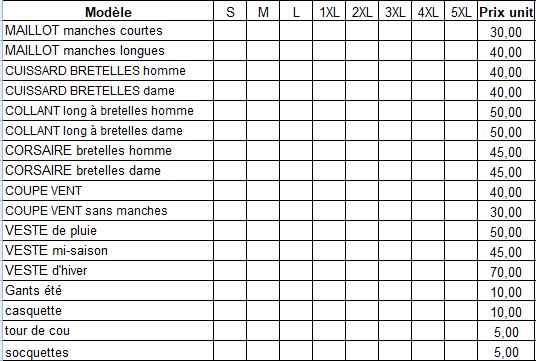The image size is (536, 361).
Task: Click the COLLANT long à bretelles homme cell
Action: pos(108,111)
